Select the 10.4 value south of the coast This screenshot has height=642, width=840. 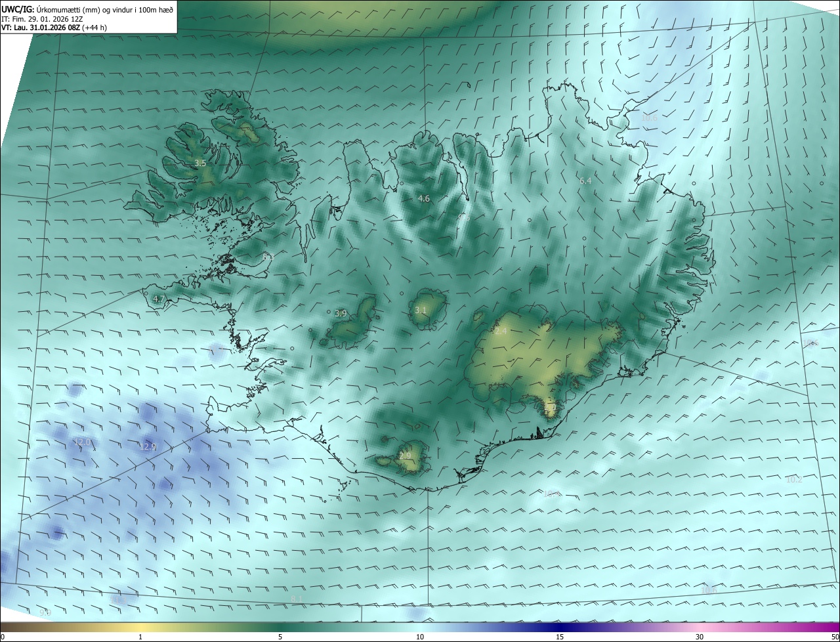coord(552,494)
